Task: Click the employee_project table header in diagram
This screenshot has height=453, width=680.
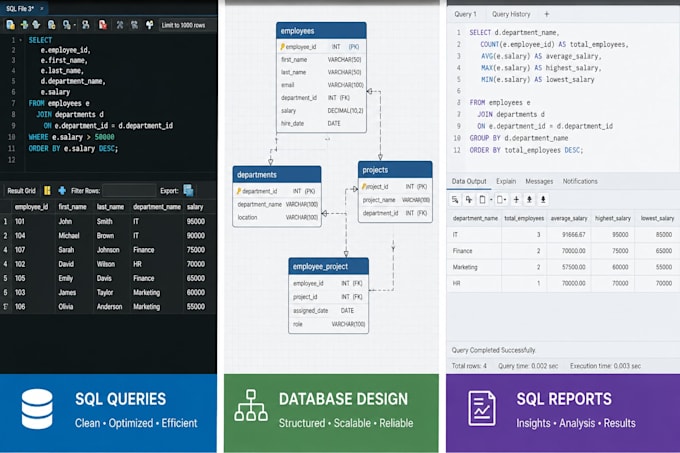Action: coord(328,266)
